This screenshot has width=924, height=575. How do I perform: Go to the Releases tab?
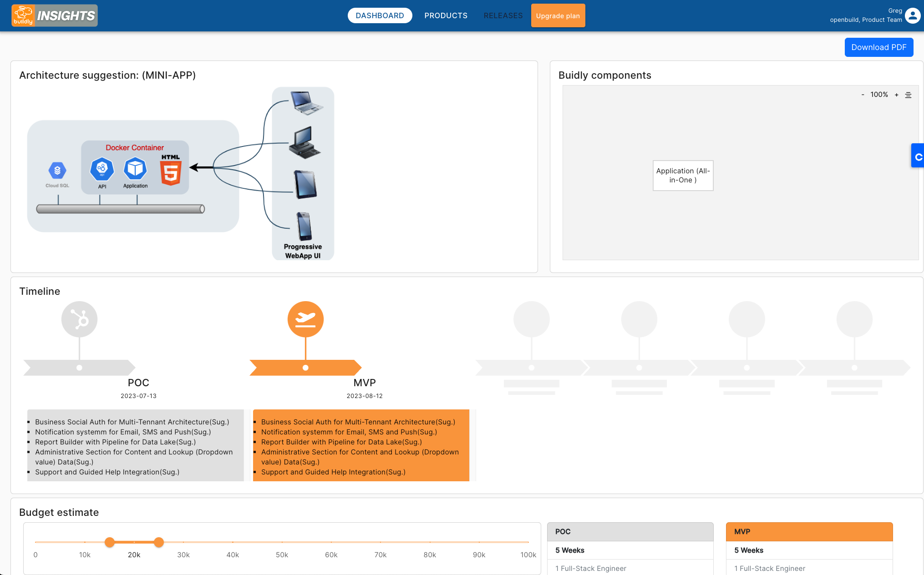pos(503,15)
